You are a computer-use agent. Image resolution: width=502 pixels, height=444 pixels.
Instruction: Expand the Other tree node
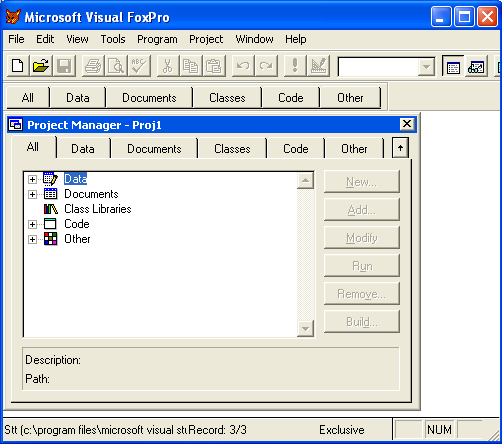click(x=32, y=239)
